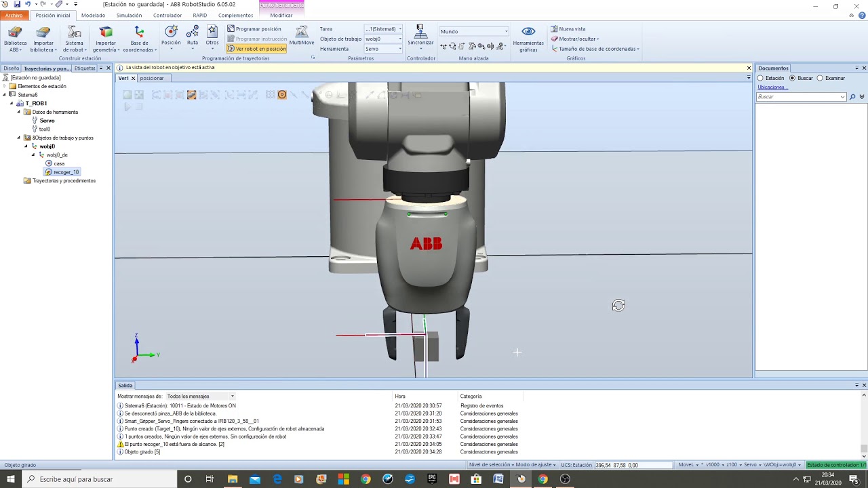Open Herramientas gráficas
Screen dimensions: 868x488
528,39
